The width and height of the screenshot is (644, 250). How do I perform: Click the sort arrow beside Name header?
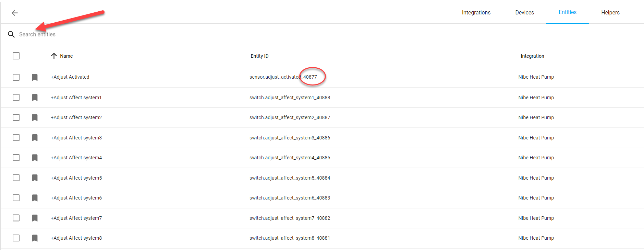(x=54, y=56)
